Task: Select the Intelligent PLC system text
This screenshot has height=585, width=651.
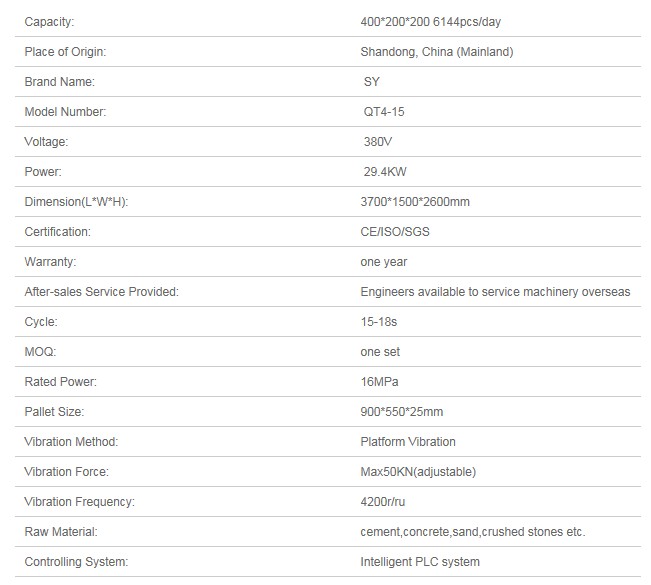Action: (x=420, y=562)
